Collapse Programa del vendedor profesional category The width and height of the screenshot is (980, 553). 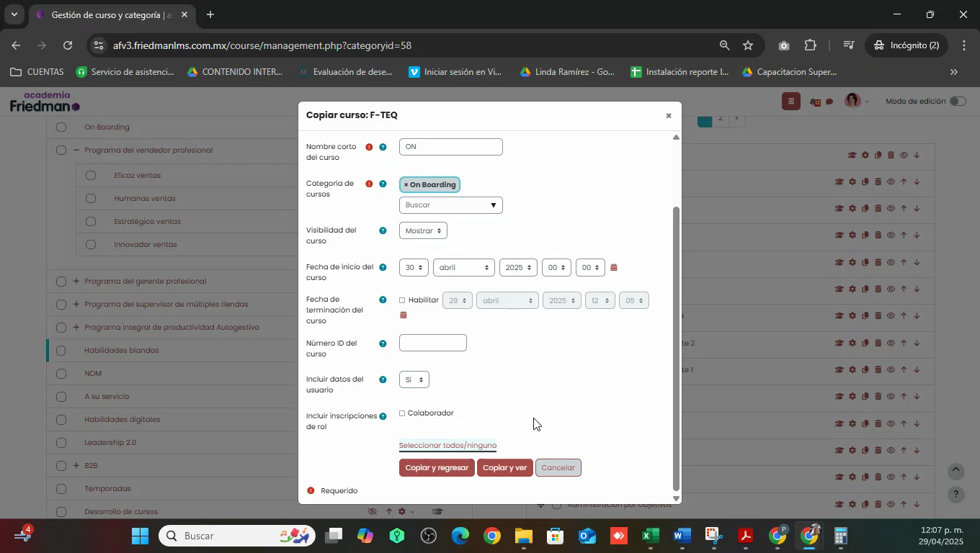point(76,150)
